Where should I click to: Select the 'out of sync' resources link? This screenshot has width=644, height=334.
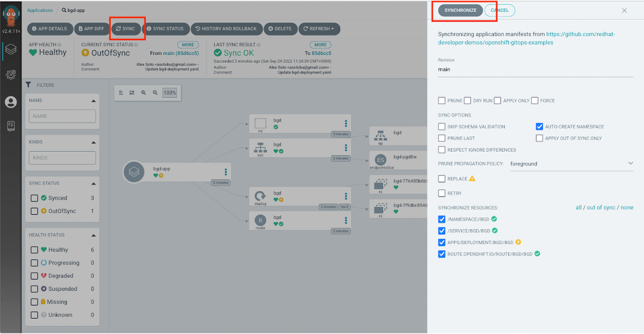pyautogui.click(x=601, y=208)
